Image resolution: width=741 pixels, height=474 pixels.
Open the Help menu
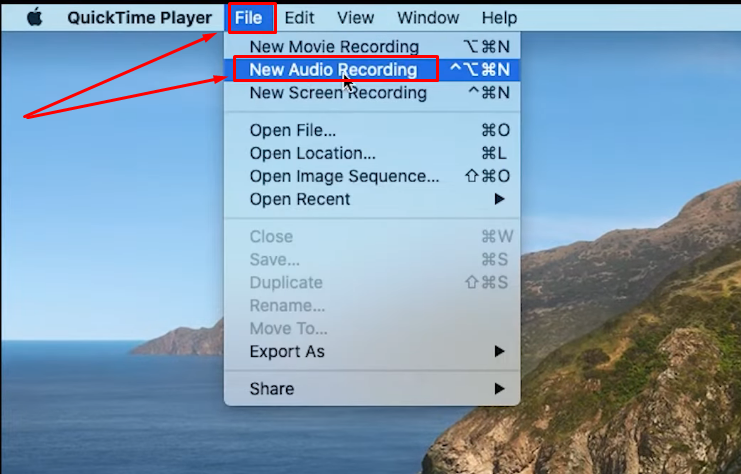pyautogui.click(x=499, y=18)
